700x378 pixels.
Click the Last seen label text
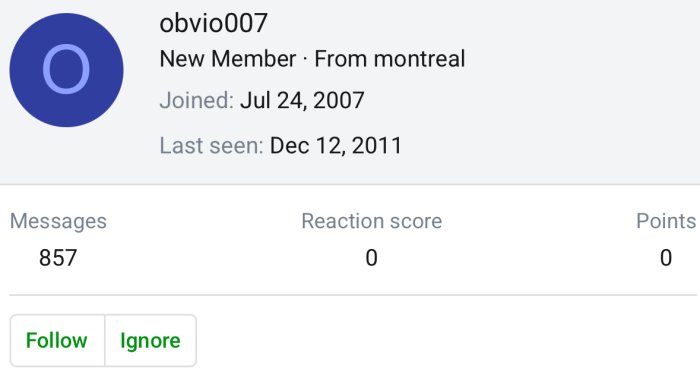point(211,145)
